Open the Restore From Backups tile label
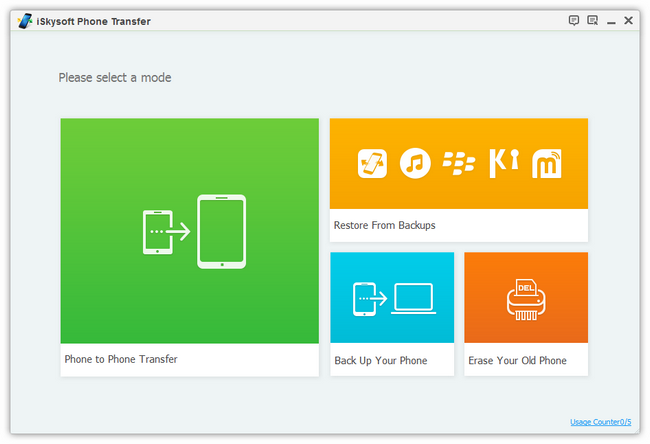The height and width of the screenshot is (444, 650). 384,225
